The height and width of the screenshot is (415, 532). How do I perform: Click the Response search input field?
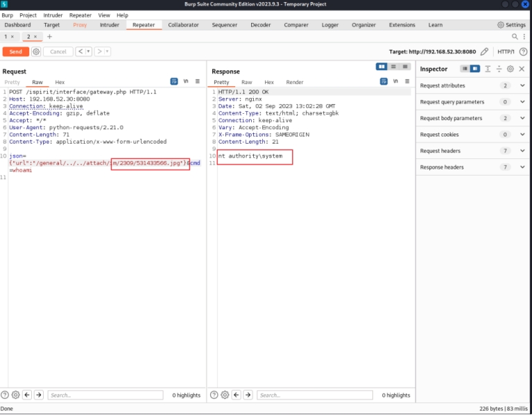[315, 395]
